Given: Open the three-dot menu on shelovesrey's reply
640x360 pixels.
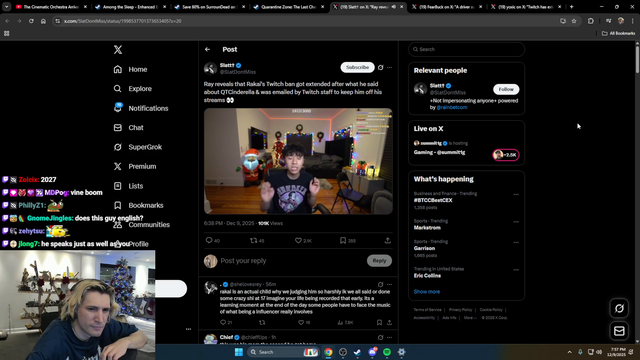Looking at the screenshot, I should [389, 284].
